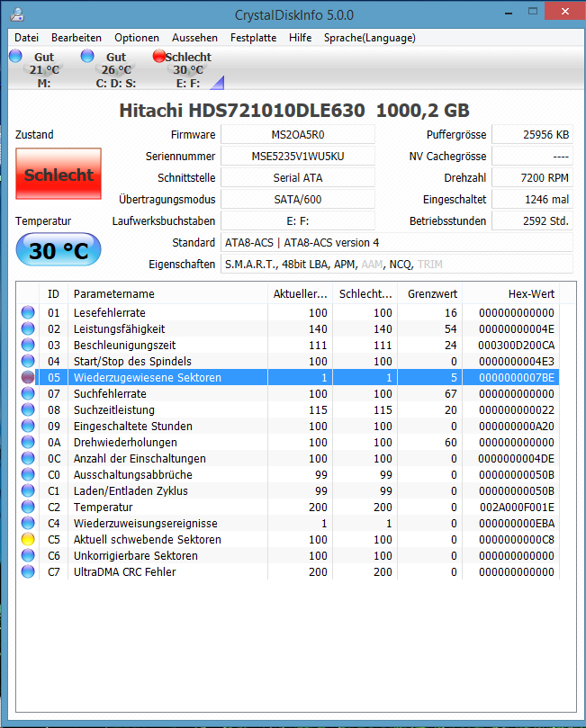Viewport: 586px width, 728px height.
Task: Open the Festplatte menu
Action: point(253,38)
